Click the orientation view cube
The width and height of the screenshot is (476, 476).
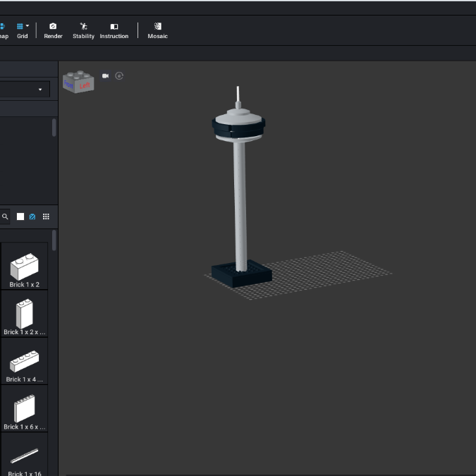coord(78,82)
